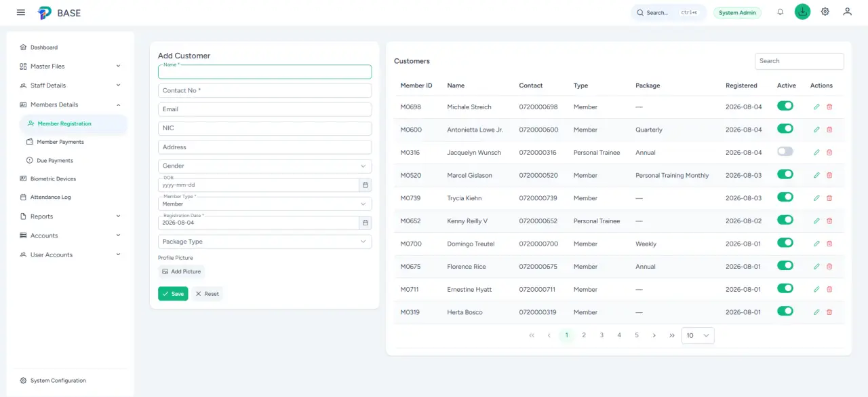Screen dimensions: 868x397
Task: Open the Package Type dropdown
Action: (264, 242)
